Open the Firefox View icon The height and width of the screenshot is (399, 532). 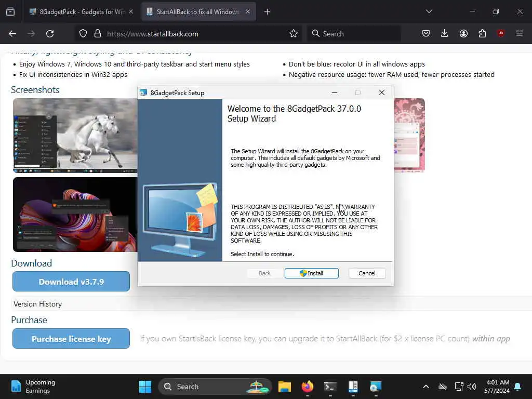pos(10,12)
